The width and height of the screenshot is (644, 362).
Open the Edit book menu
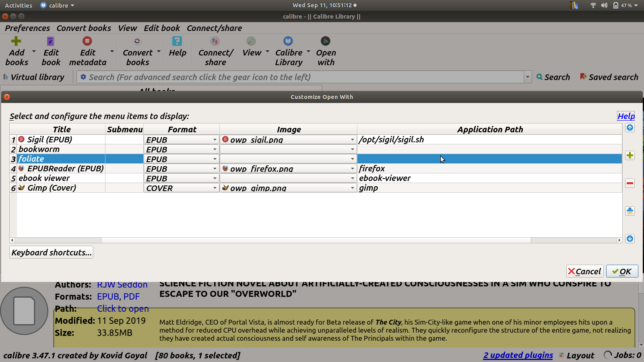click(162, 28)
